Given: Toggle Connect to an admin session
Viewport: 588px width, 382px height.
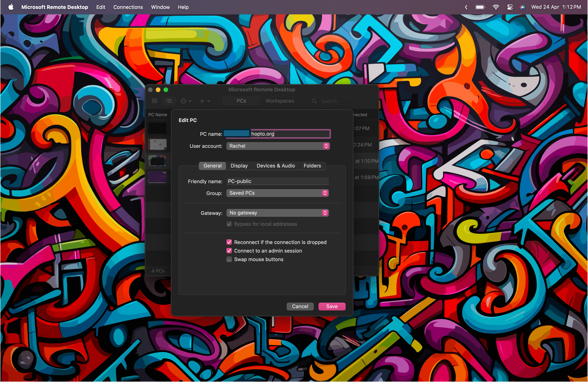Looking at the screenshot, I should click(x=229, y=251).
